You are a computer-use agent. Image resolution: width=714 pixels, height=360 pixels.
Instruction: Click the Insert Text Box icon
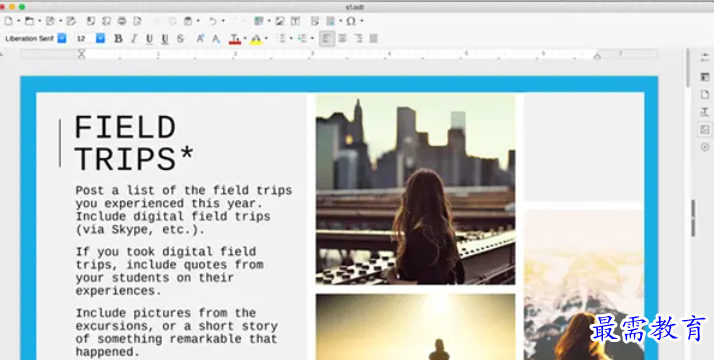tap(295, 21)
